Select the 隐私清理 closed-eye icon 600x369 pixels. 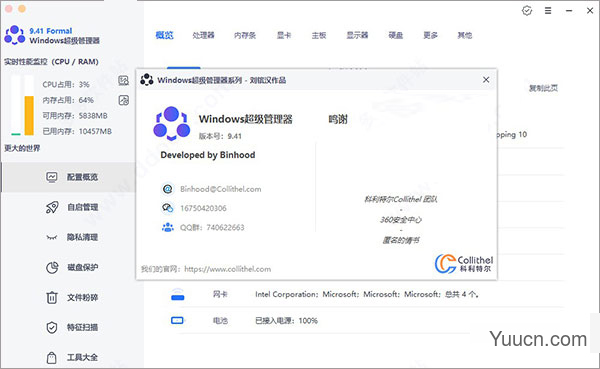click(52, 237)
